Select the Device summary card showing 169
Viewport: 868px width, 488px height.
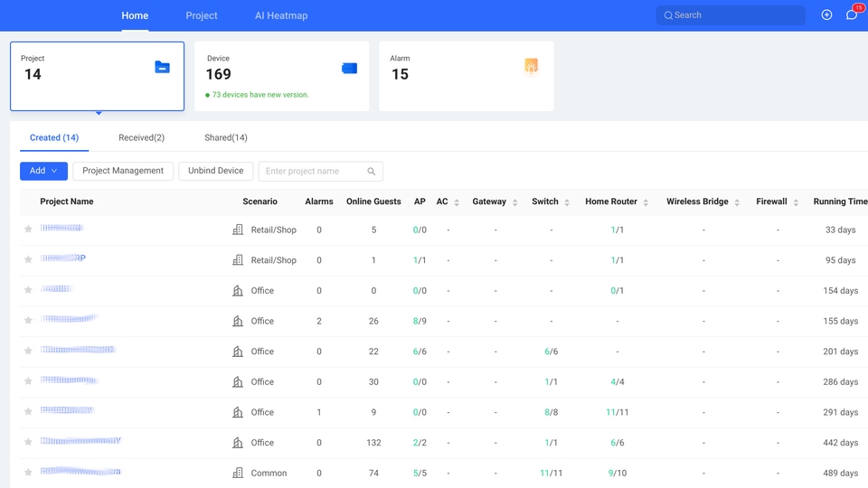pyautogui.click(x=282, y=76)
